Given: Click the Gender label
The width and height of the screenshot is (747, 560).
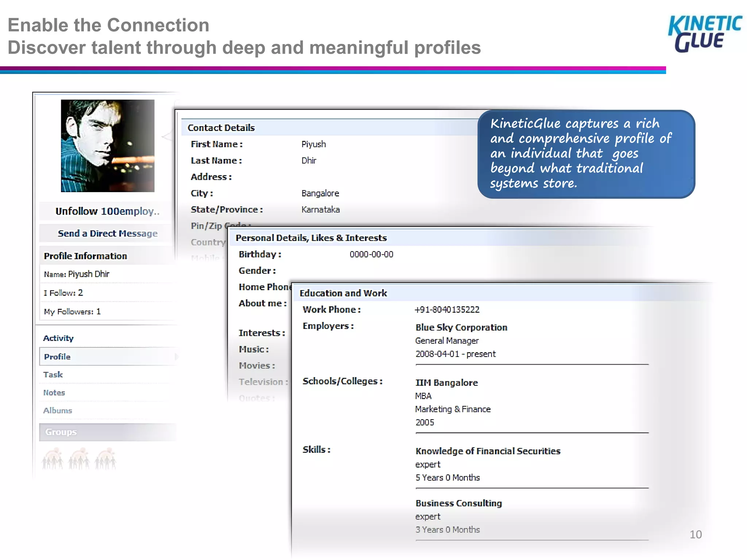Looking at the screenshot, I should pyautogui.click(x=257, y=271).
